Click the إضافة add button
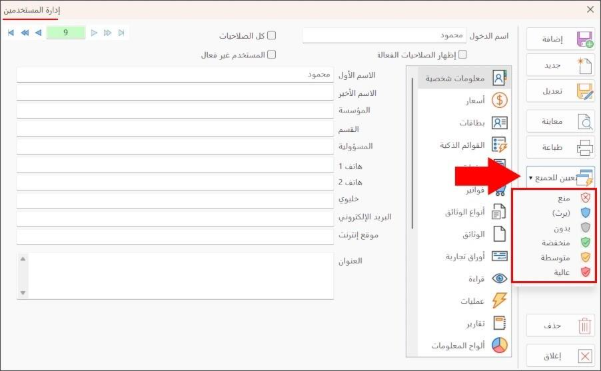 coord(561,39)
